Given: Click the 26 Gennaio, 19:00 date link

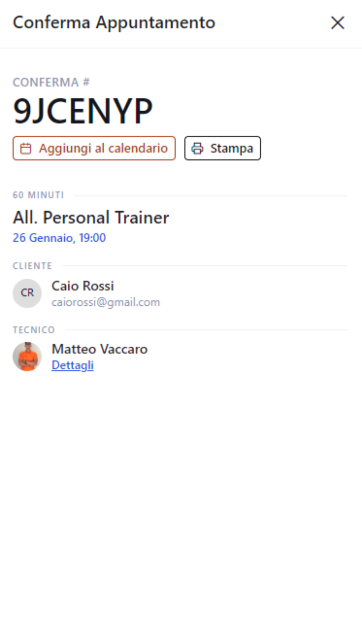Looking at the screenshot, I should click(59, 238).
